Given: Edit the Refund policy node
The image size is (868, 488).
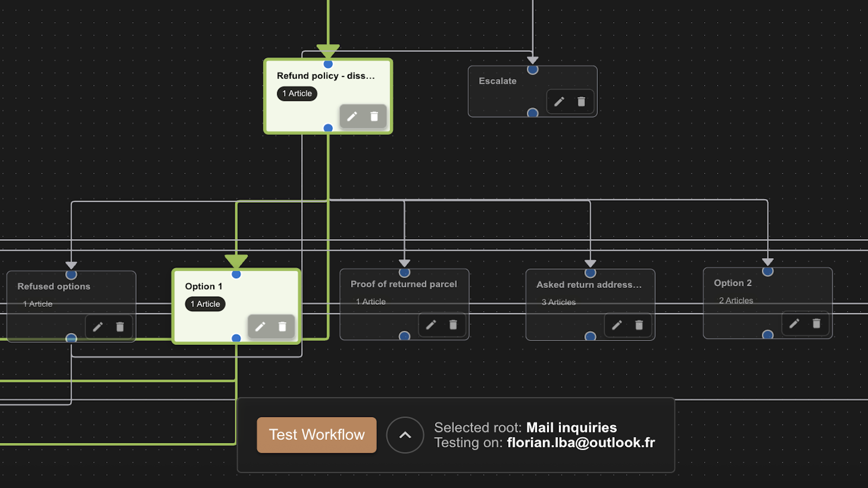Looking at the screenshot, I should (353, 116).
